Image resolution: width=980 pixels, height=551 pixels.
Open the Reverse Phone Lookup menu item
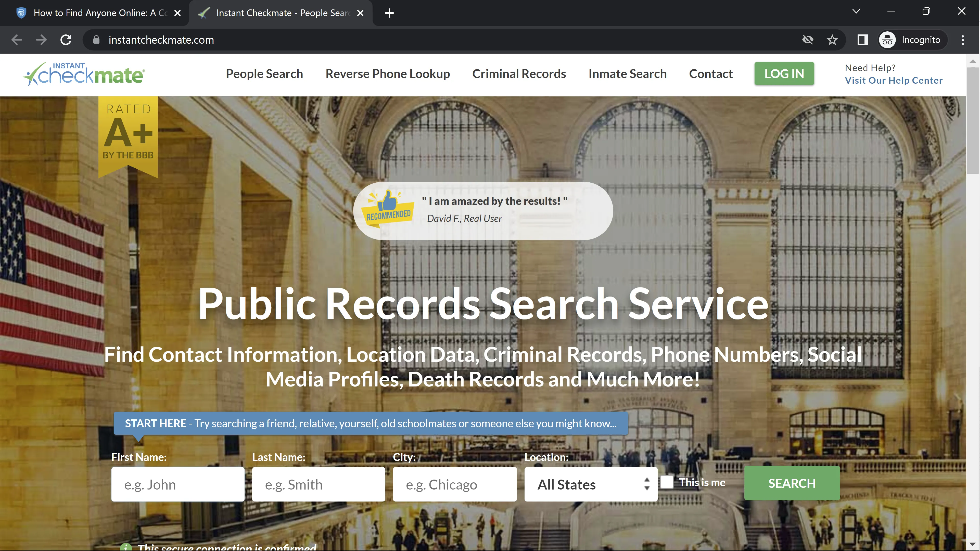tap(387, 74)
